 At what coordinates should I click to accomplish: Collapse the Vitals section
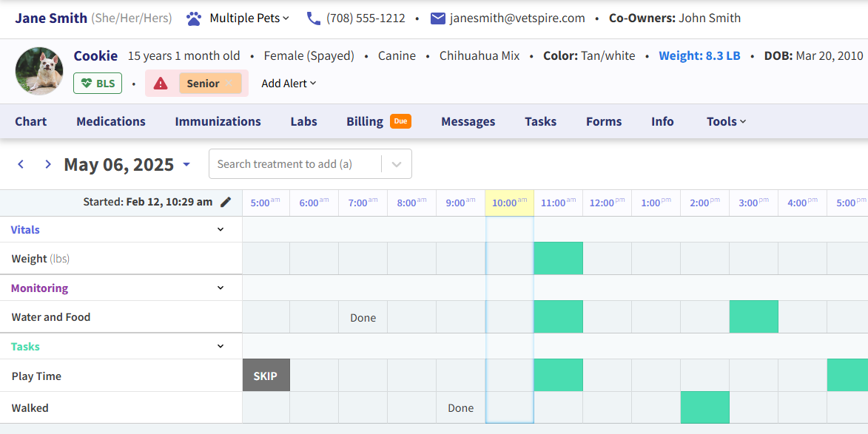(x=220, y=229)
